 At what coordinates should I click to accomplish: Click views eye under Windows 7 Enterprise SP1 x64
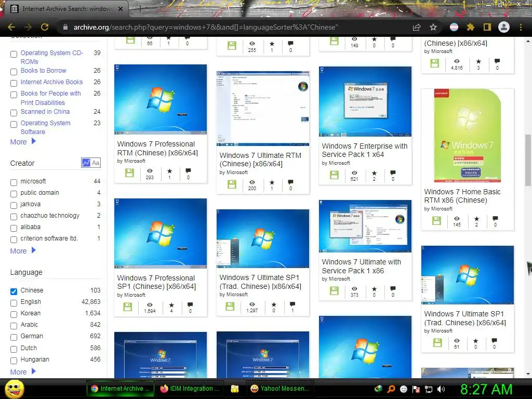coord(354,172)
